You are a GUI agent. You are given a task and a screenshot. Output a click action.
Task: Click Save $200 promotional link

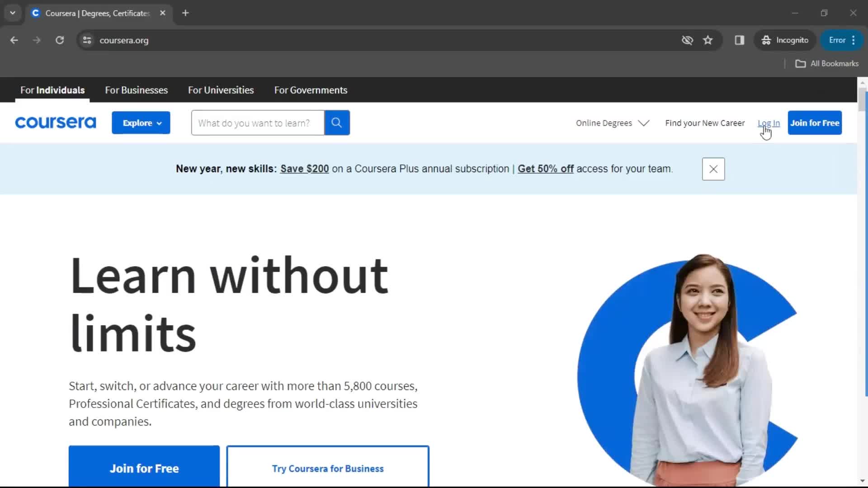click(304, 169)
